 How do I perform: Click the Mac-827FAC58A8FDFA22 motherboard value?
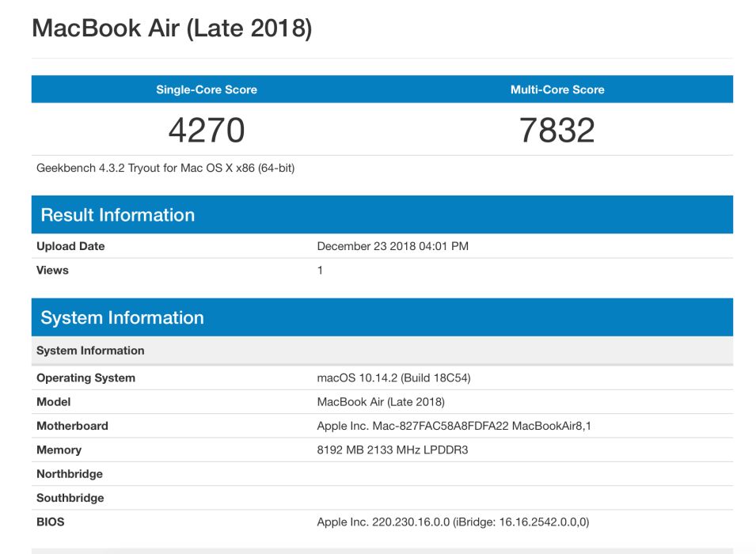(x=454, y=426)
